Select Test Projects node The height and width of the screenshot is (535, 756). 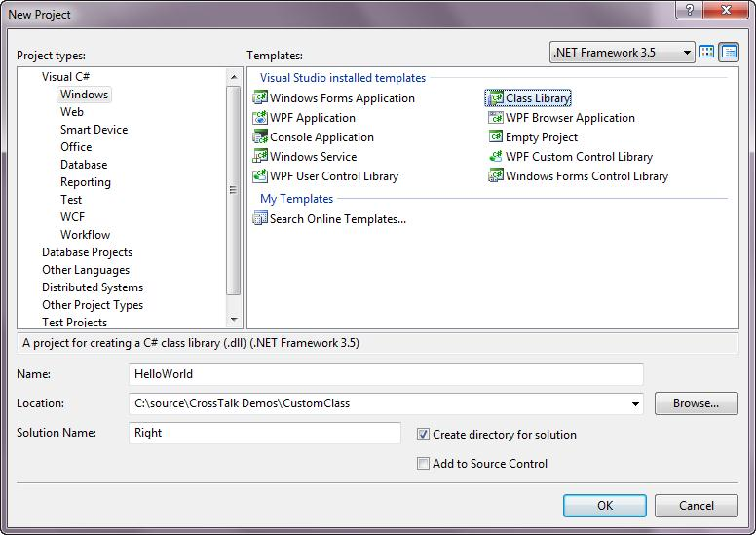click(74, 322)
